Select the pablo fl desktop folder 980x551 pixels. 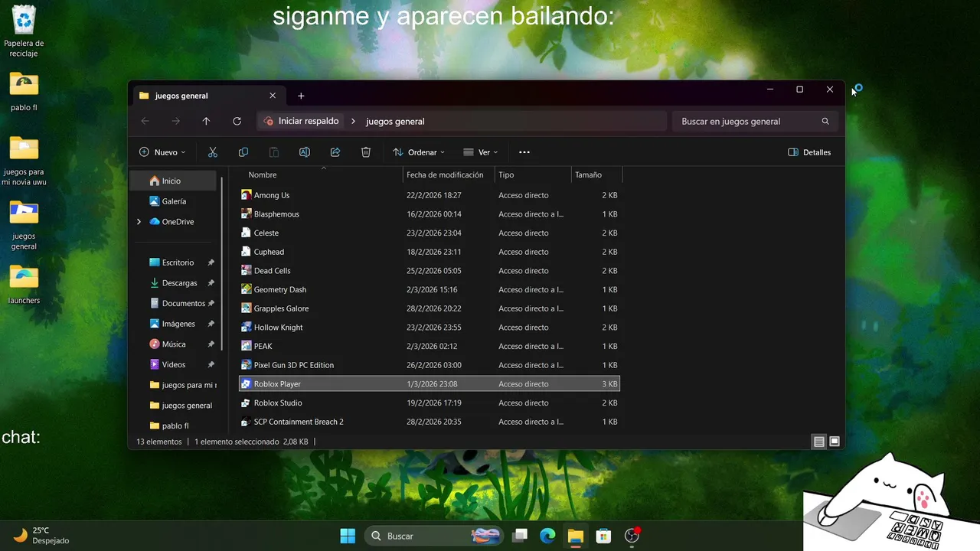24,92
